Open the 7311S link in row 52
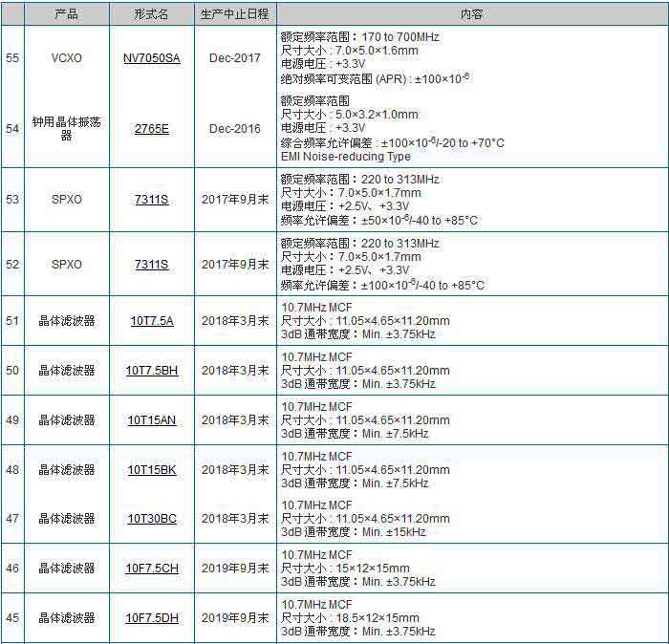Image resolution: width=669 pixels, height=644 pixels. 151,264
